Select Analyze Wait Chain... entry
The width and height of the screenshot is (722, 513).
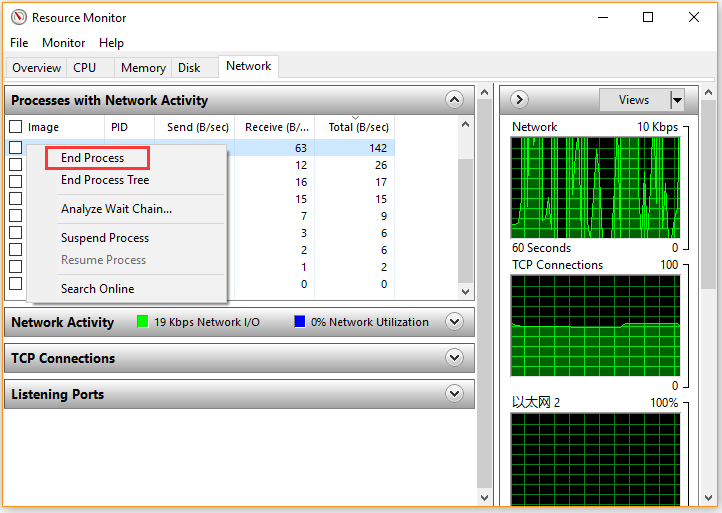pos(116,209)
